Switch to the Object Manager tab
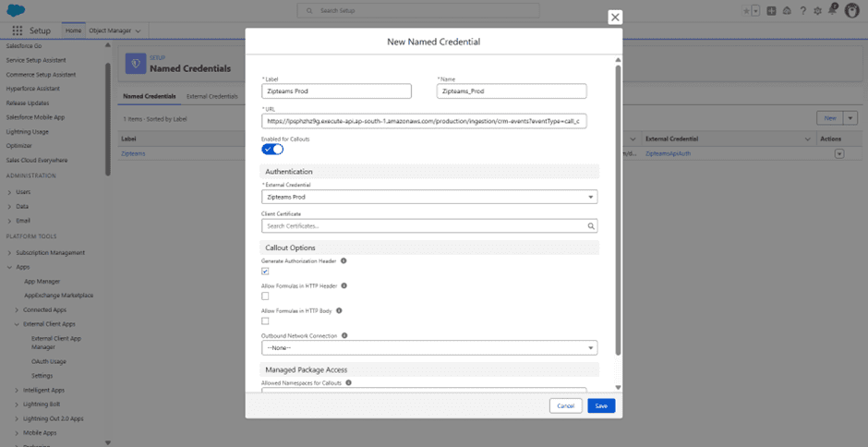The width and height of the screenshot is (868, 447). coord(110,31)
